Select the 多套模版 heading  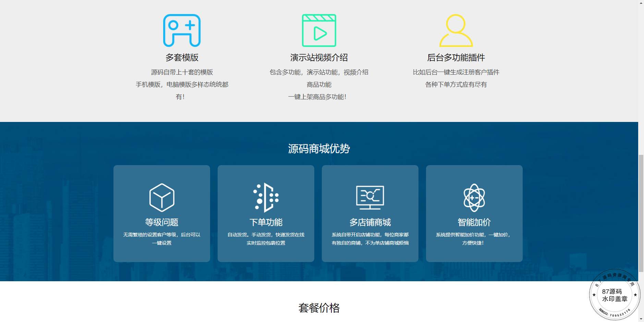[182, 58]
